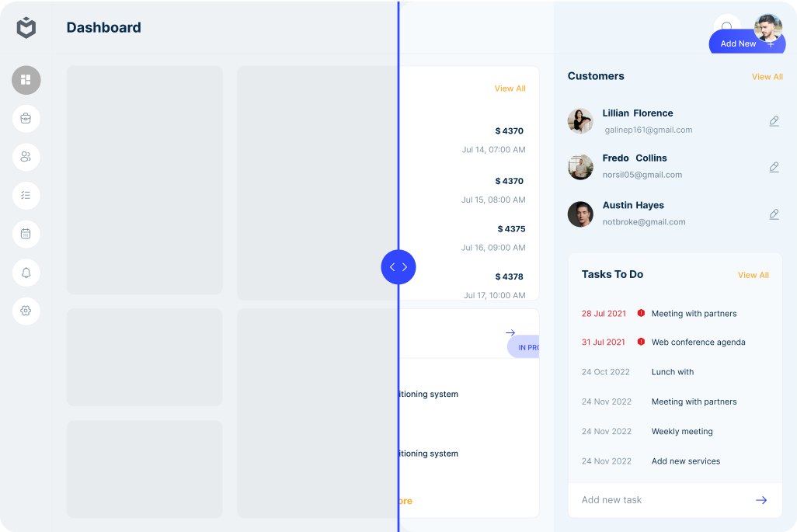This screenshot has height=532, width=797.
Task: Click the Add New button
Action: click(x=747, y=43)
